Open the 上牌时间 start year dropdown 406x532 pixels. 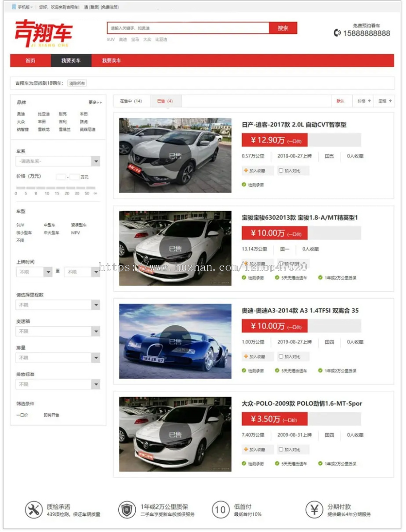(34, 272)
